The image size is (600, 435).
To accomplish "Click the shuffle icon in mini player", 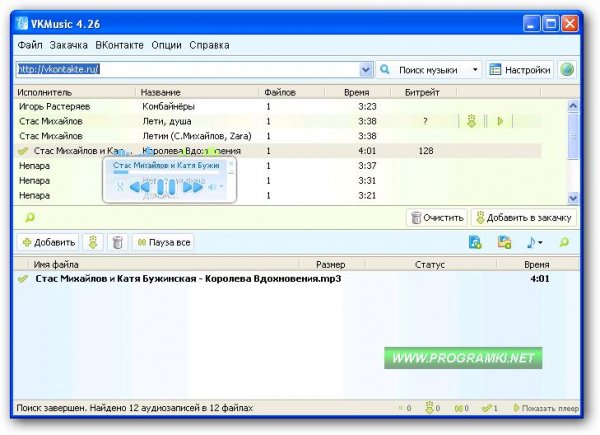I will 120,187.
